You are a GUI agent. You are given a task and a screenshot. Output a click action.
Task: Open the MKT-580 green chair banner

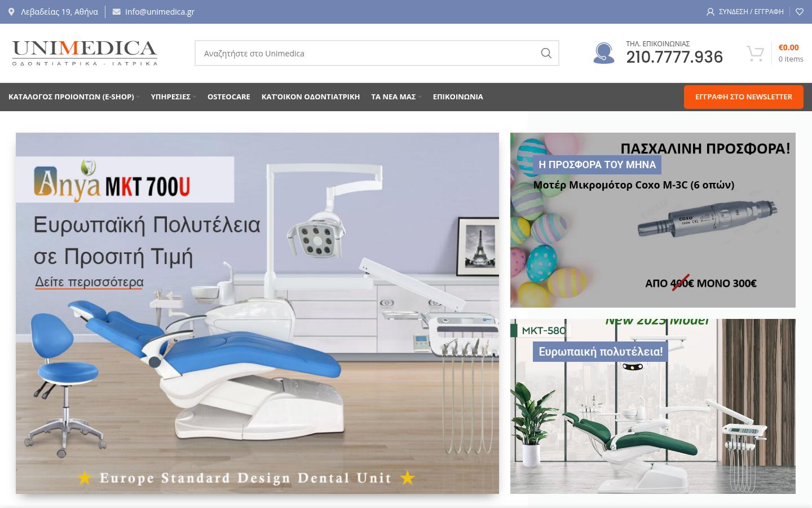point(653,406)
